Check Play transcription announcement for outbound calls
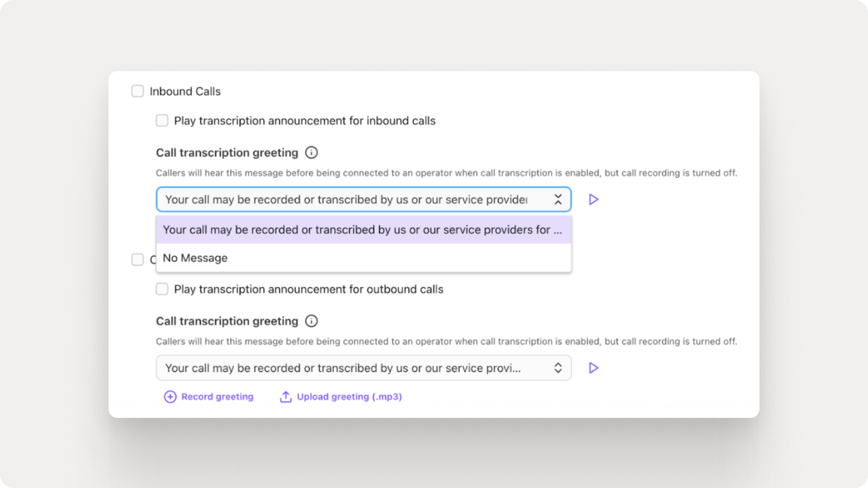Screen dimensions: 868x488 tap(162, 289)
